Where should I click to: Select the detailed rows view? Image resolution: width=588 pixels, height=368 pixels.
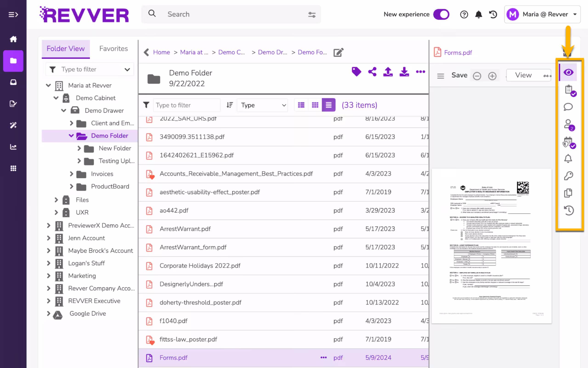[x=328, y=105]
